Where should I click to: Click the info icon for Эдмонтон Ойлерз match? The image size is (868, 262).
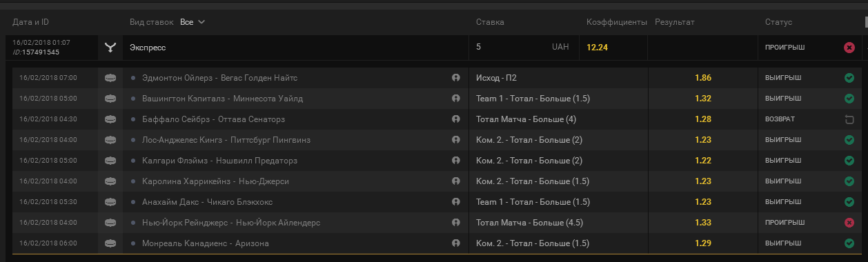pyautogui.click(x=456, y=78)
